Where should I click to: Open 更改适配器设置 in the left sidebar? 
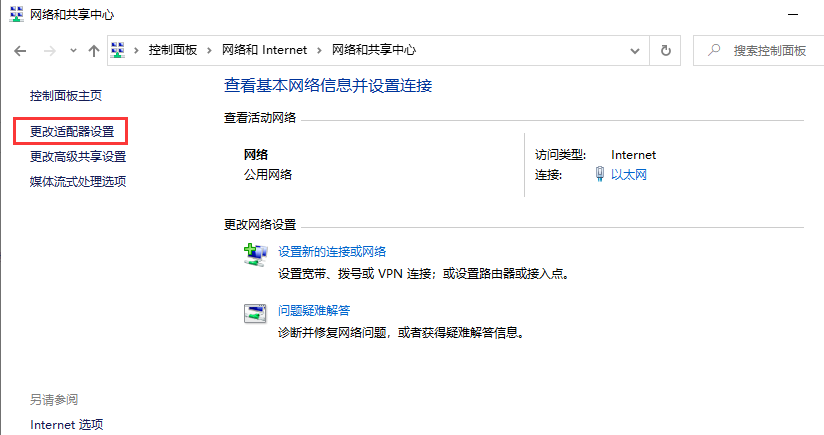72,131
